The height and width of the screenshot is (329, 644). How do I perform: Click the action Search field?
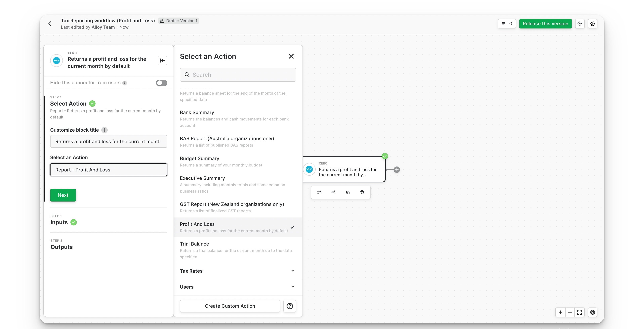pyautogui.click(x=238, y=75)
